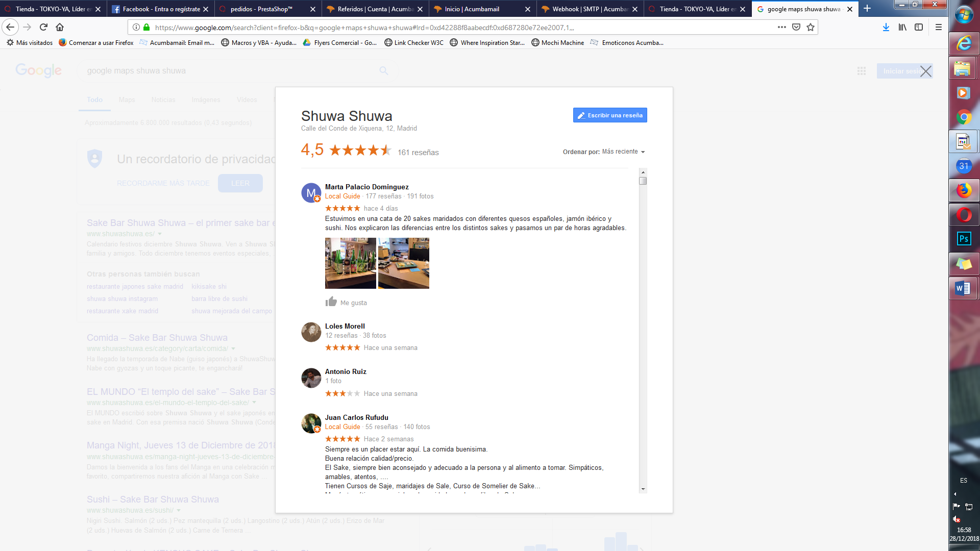Go back using the browser back arrow
Image resolution: width=980 pixels, height=551 pixels.
point(10,27)
